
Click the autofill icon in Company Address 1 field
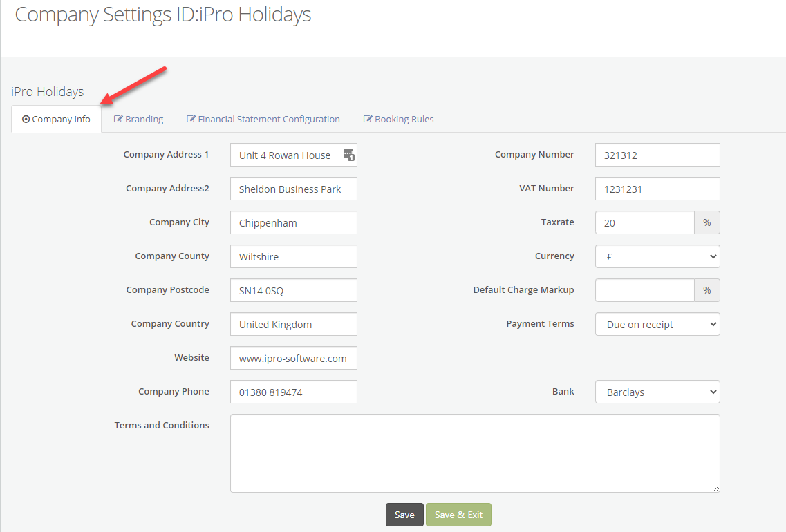349,154
